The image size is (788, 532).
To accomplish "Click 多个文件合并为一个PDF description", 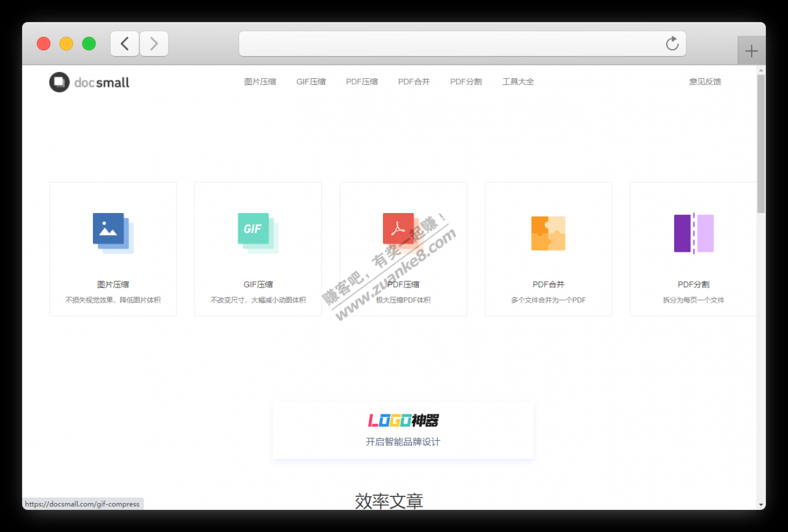I will pyautogui.click(x=549, y=300).
